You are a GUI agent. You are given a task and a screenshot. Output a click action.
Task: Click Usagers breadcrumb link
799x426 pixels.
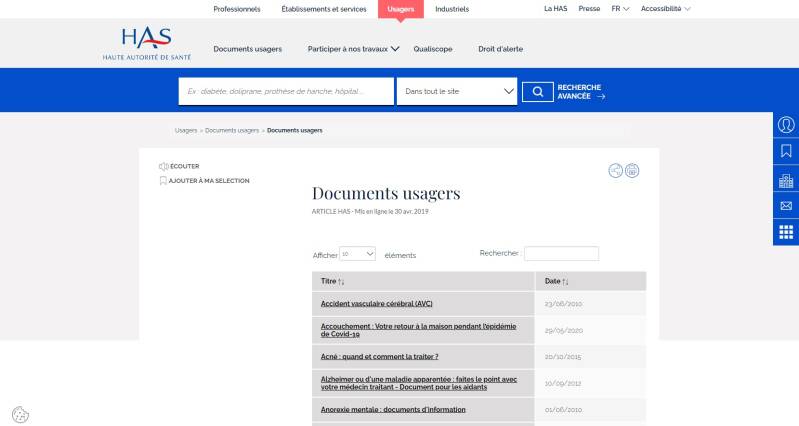click(x=185, y=130)
